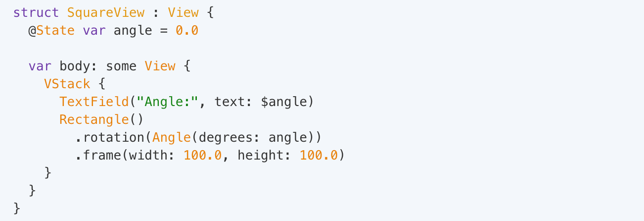This screenshot has height=221, width=644.
Task: Click the .frame modifier
Action: point(98,156)
